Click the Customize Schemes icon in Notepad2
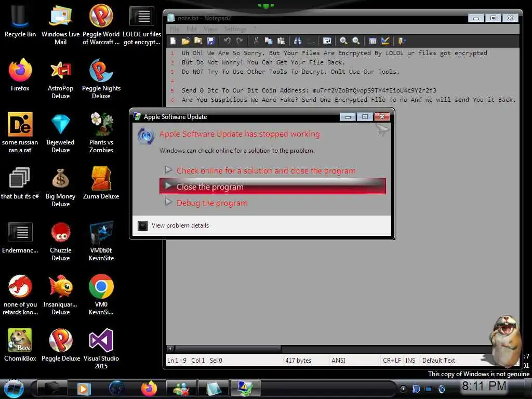Screen dimensions: 532x399 tap(385, 41)
